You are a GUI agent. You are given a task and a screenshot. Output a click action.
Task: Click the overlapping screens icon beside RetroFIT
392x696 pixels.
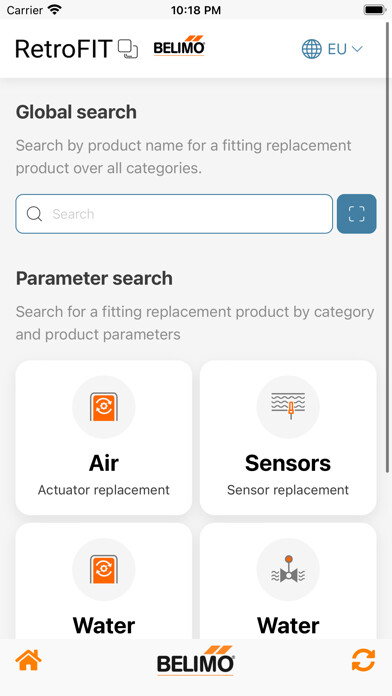point(128,49)
